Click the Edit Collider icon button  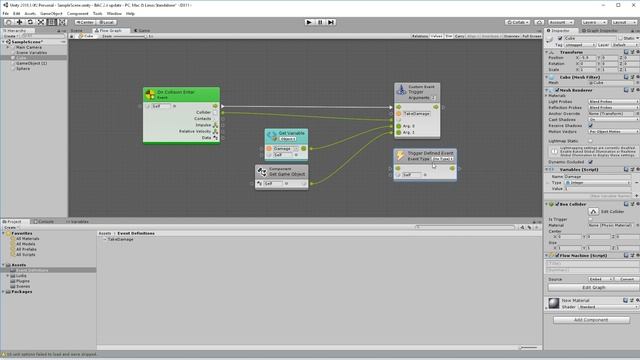click(x=593, y=211)
